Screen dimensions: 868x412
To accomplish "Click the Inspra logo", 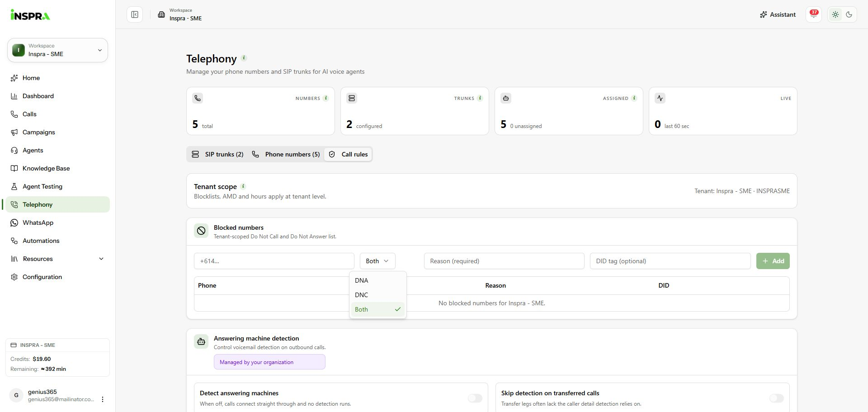I will (x=30, y=15).
